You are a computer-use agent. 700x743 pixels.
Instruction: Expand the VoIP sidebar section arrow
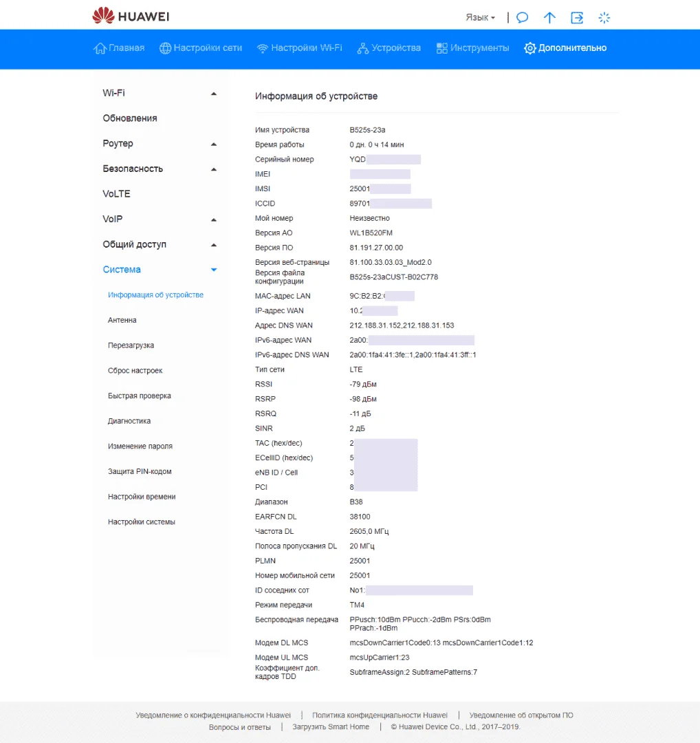click(214, 220)
